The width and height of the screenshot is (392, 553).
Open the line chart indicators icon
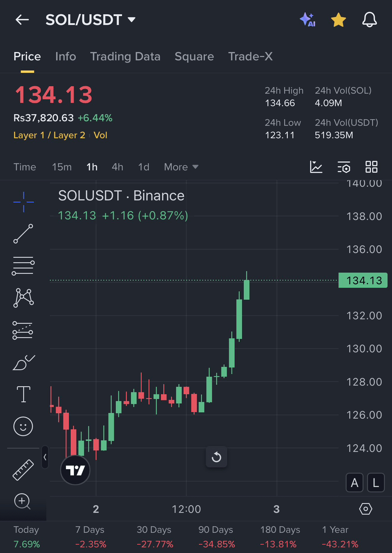pos(316,167)
